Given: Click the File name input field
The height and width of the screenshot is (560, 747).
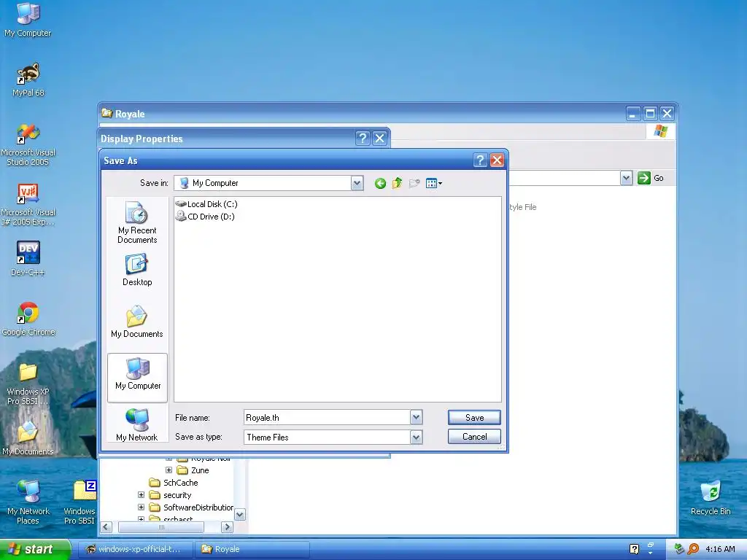Looking at the screenshot, I should coord(328,418).
